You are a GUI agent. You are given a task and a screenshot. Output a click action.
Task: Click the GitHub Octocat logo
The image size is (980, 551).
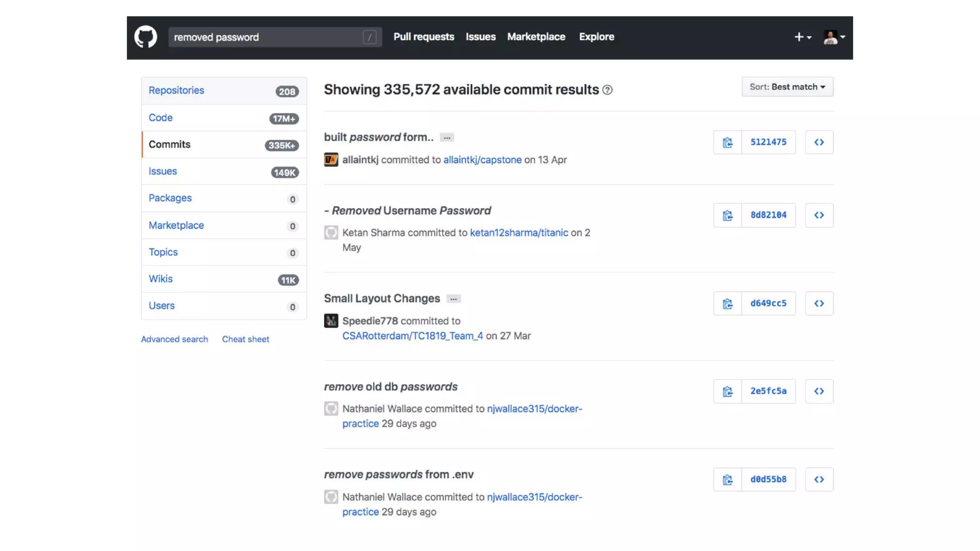(x=145, y=37)
